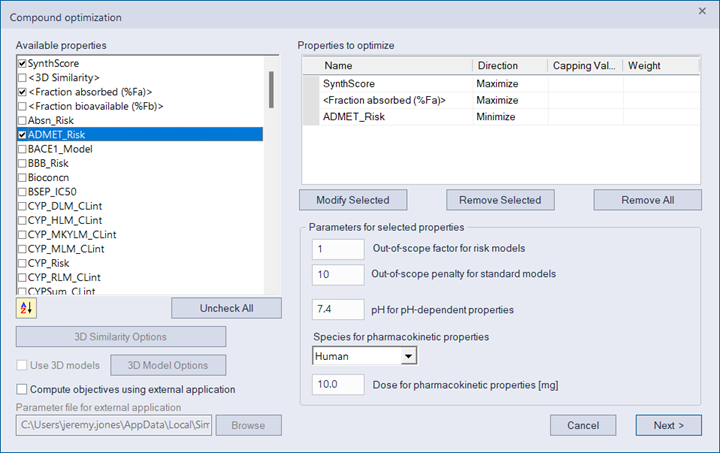Viewport: 720px width, 453px height.
Task: Click the Weight column header
Action: click(x=661, y=66)
